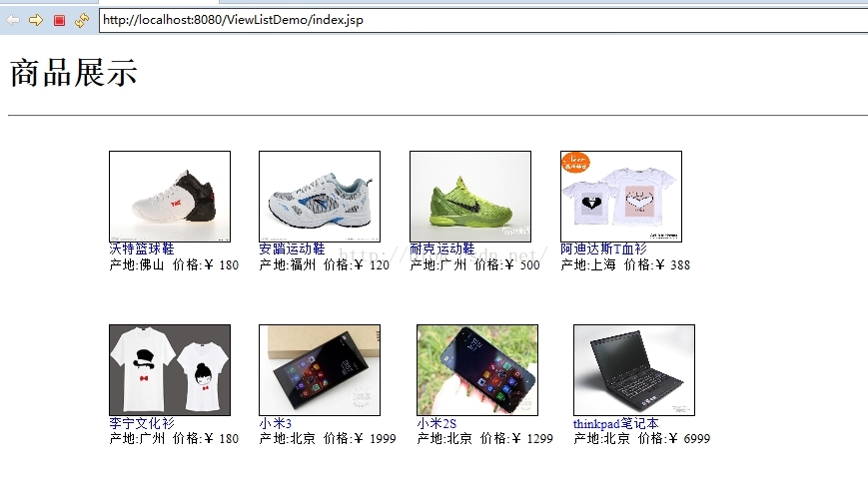Viewport: 868px width, 490px height.
Task: Click the hand-held Xiaomi 2S phone image
Action: click(x=477, y=370)
